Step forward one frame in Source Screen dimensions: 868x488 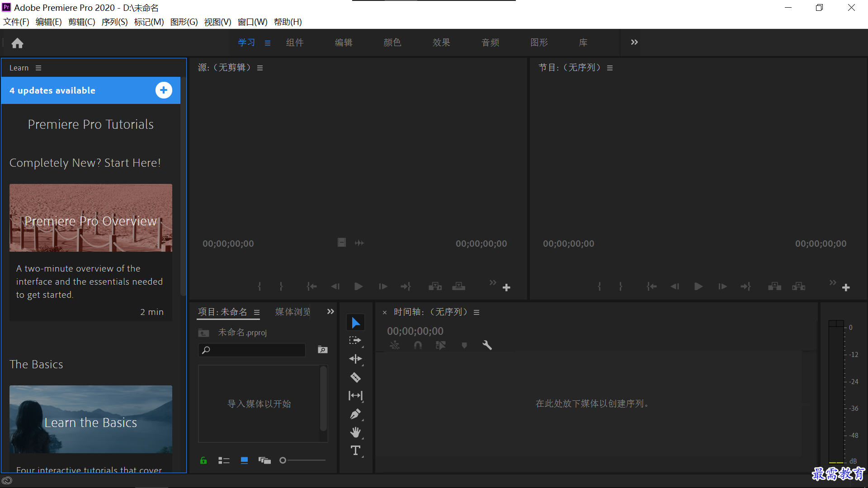tap(383, 286)
